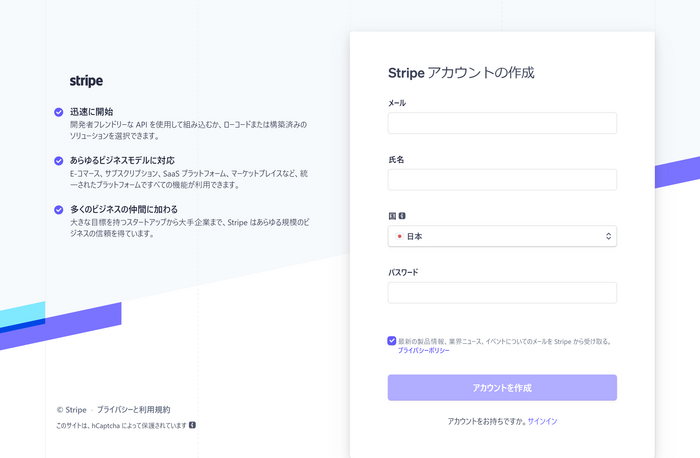Click into the 氏名 text field
700x458 pixels.
[502, 180]
